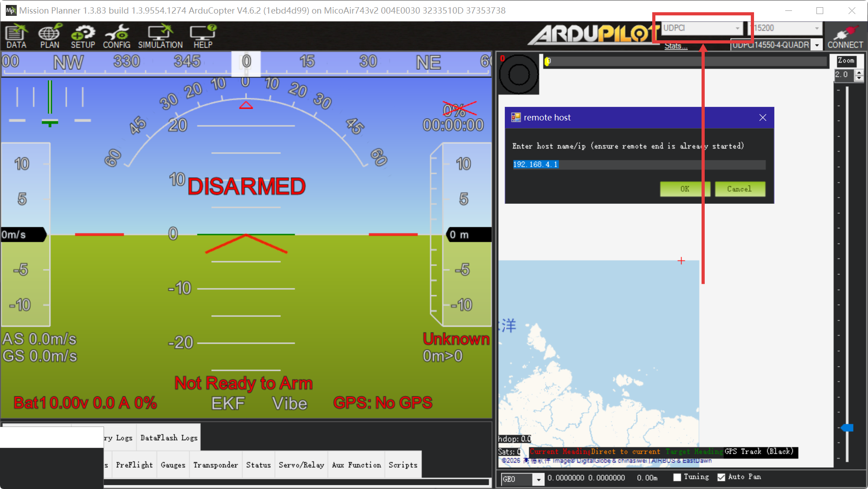Click the Vibe status label
This screenshot has height=489, width=868.
pyautogui.click(x=289, y=403)
